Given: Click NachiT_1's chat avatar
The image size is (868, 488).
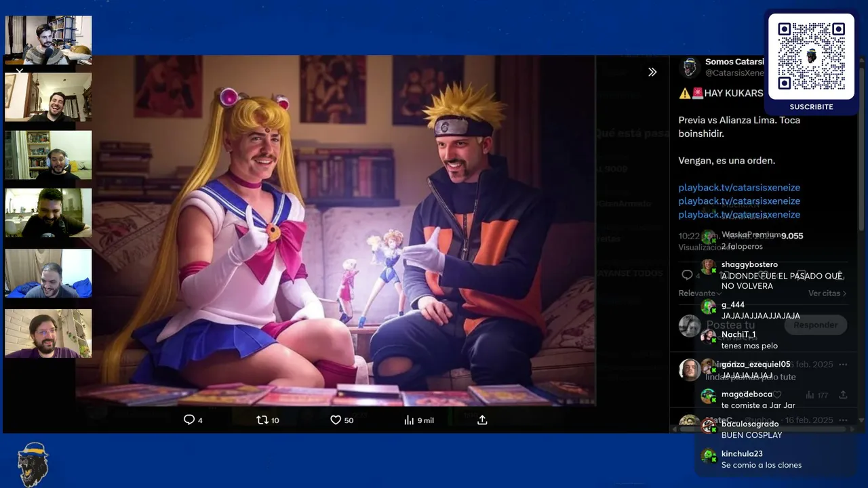Looking at the screenshot, I should (709, 337).
